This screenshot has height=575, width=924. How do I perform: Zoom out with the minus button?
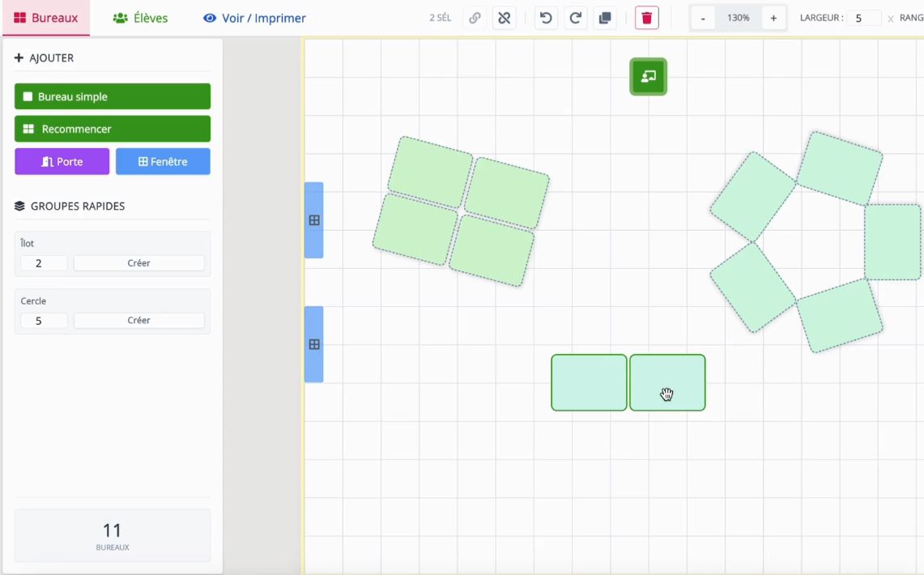703,18
